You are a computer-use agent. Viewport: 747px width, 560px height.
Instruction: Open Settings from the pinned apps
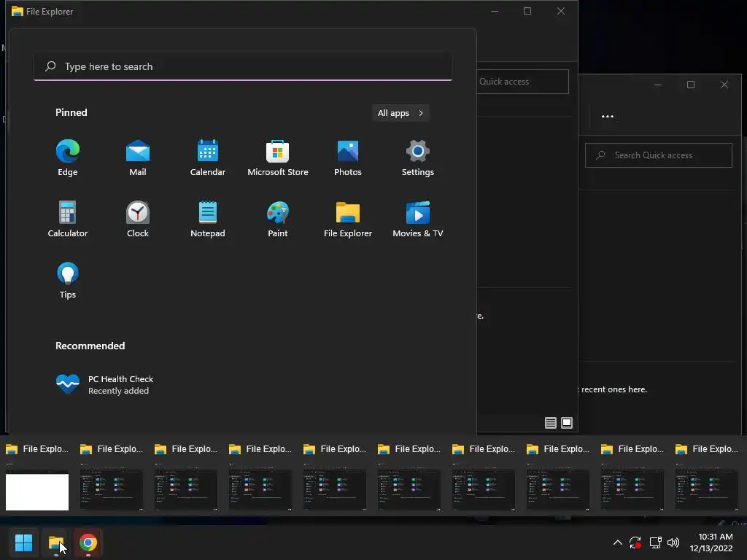pyautogui.click(x=418, y=158)
